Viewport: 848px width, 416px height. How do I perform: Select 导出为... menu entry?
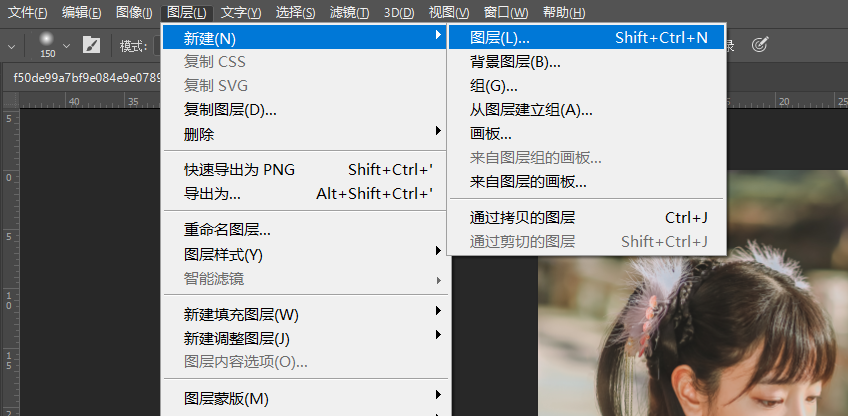click(304, 194)
